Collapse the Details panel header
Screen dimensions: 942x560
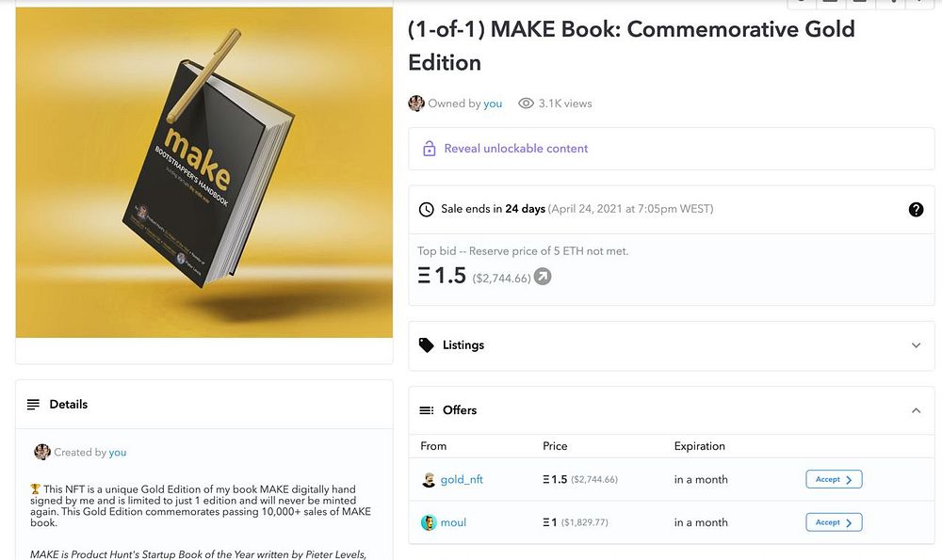tap(203, 405)
